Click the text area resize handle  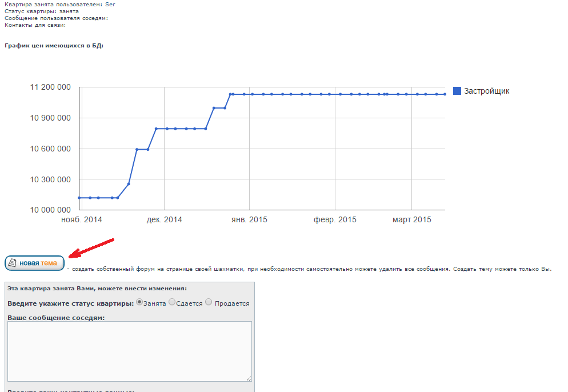click(x=249, y=378)
